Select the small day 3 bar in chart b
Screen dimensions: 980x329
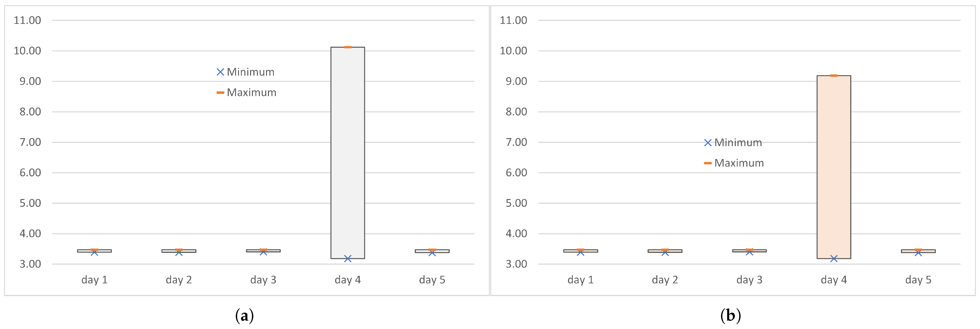click(749, 251)
